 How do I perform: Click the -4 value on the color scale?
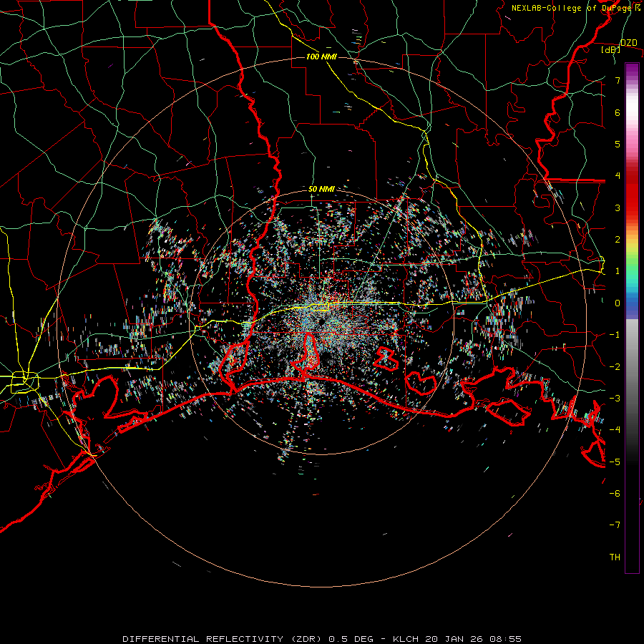coord(615,430)
